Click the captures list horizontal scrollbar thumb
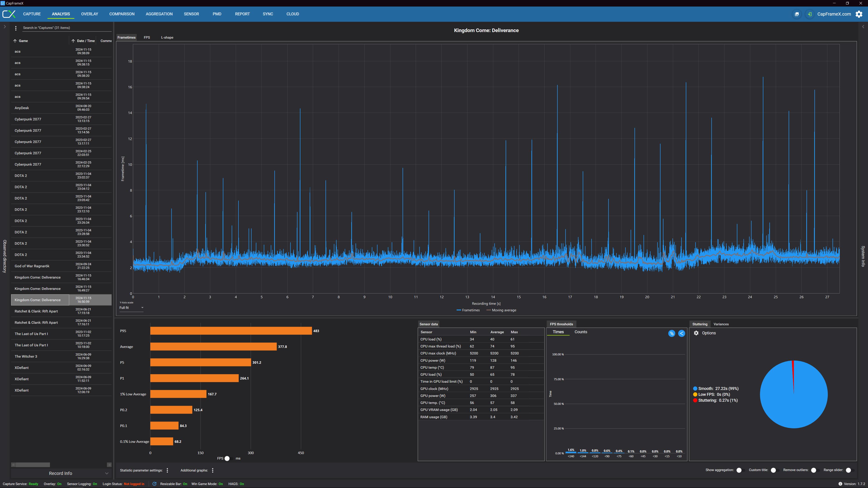 [x=33, y=465]
